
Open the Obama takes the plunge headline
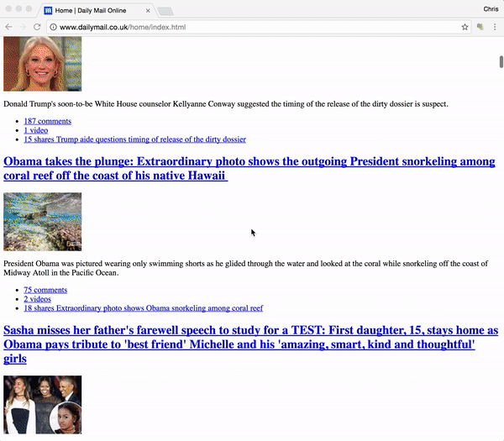(x=249, y=169)
